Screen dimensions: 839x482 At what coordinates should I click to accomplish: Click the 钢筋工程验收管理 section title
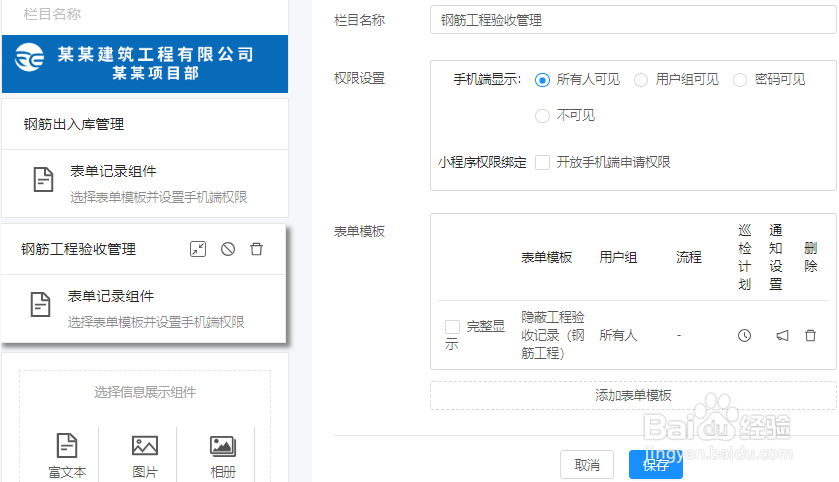click(x=79, y=249)
